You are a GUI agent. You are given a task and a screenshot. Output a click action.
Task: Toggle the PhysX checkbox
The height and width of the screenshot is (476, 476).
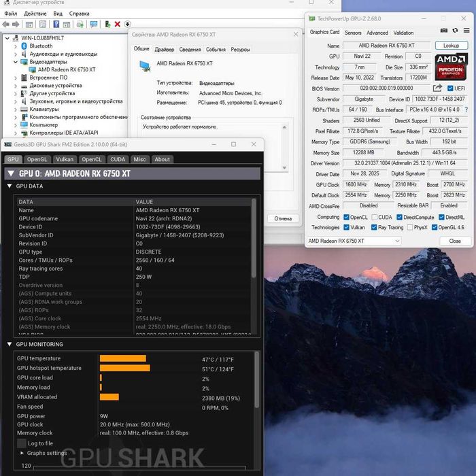(x=410, y=227)
